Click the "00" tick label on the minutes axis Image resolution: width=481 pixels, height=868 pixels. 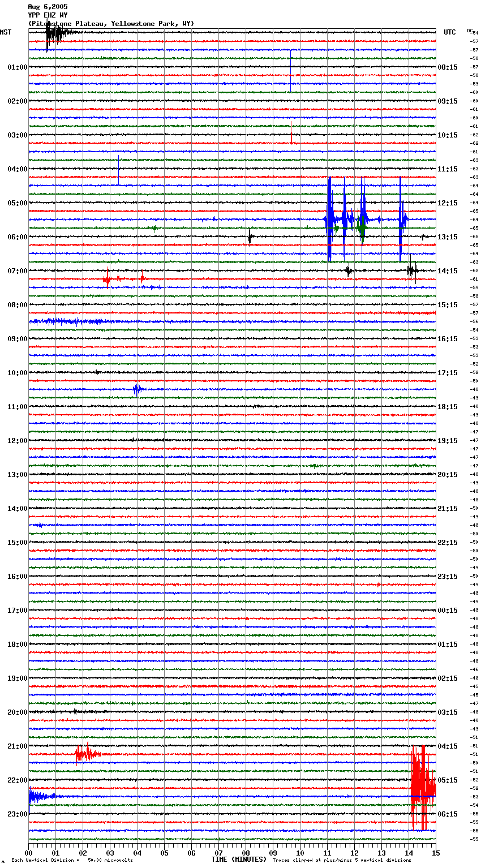(x=28, y=853)
